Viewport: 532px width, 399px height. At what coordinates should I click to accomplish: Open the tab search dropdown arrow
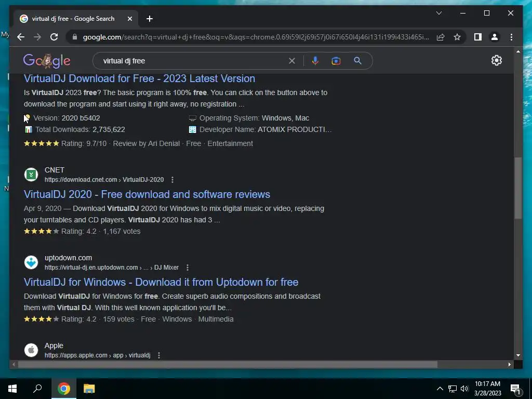coord(438,13)
